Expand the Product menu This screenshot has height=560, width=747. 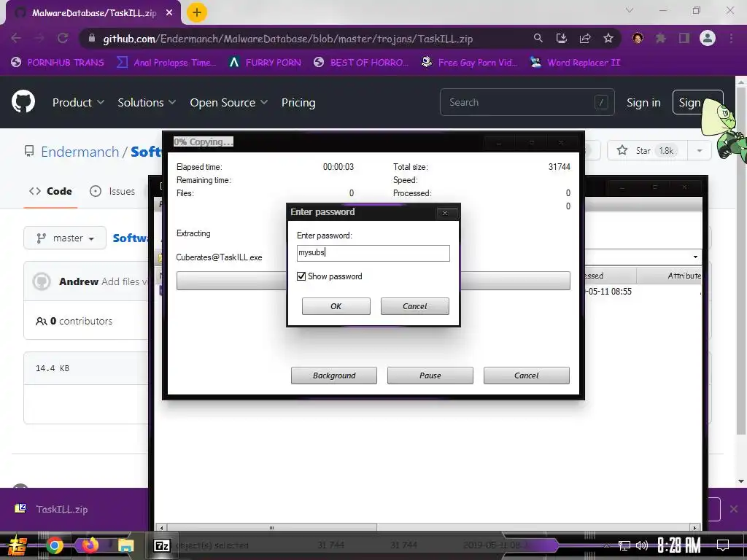pyautogui.click(x=78, y=102)
